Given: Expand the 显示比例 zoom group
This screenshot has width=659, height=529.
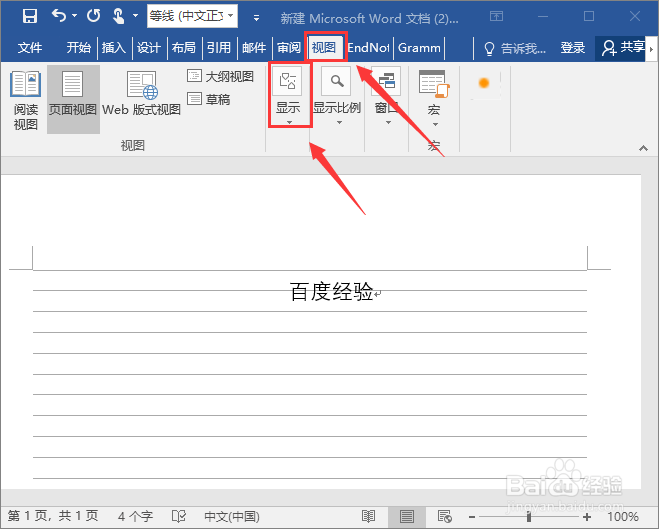Looking at the screenshot, I should point(337,96).
